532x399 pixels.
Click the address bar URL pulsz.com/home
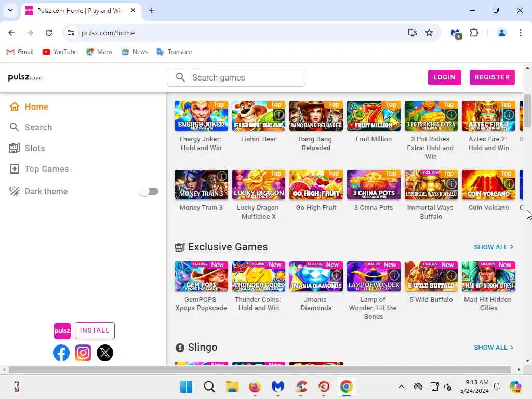tap(108, 33)
